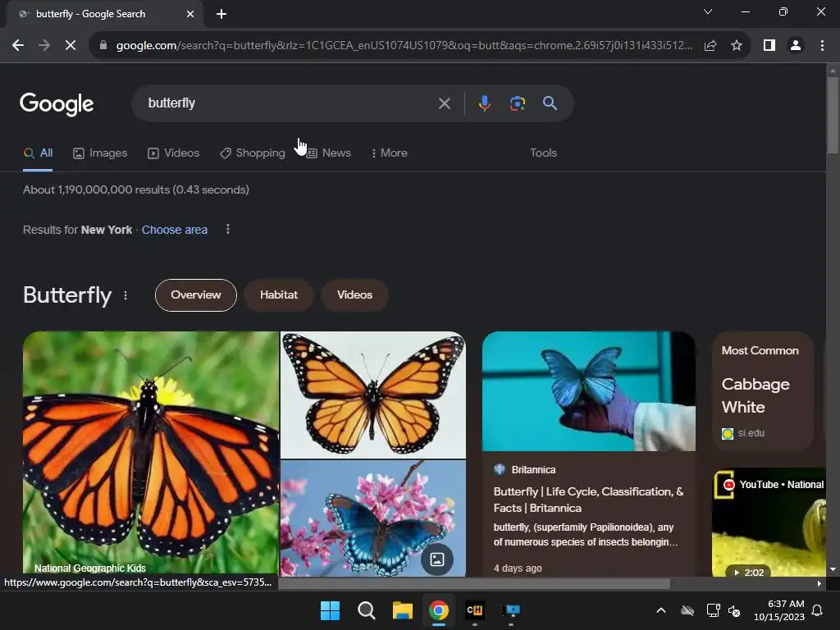Stop loading the page

pyautogui.click(x=71, y=46)
